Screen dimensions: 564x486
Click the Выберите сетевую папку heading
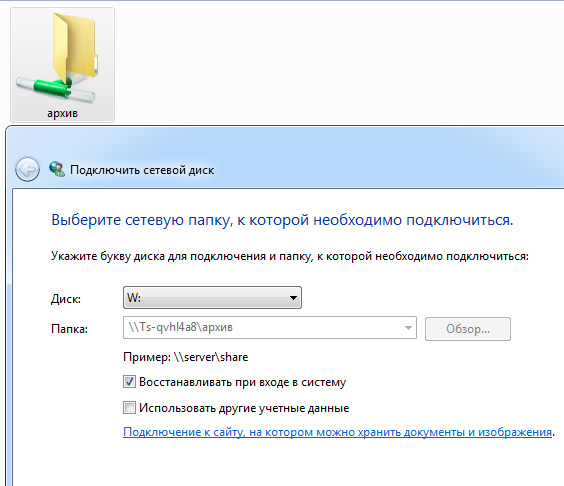pos(282,220)
